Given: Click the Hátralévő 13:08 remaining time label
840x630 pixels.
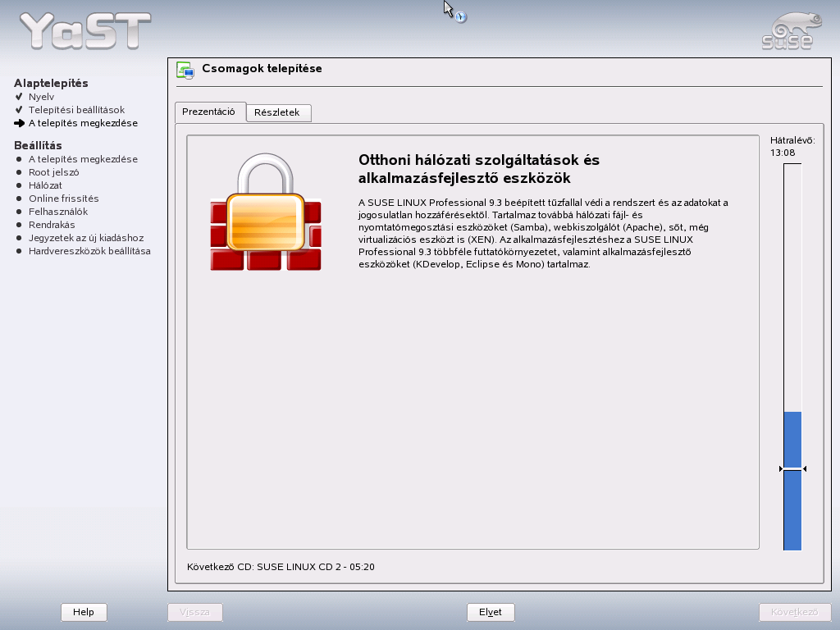Looking at the screenshot, I should coord(792,146).
